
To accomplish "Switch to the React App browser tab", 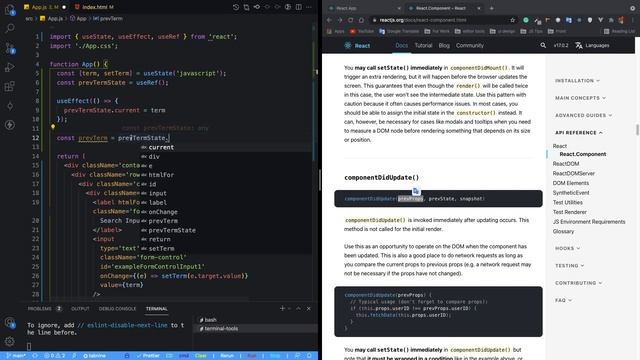I will tap(364, 8).
